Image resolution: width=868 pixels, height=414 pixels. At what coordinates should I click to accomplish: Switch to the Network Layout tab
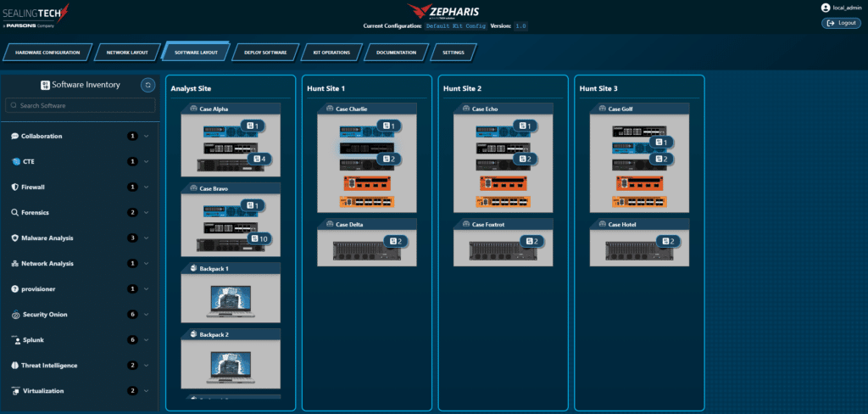(127, 53)
